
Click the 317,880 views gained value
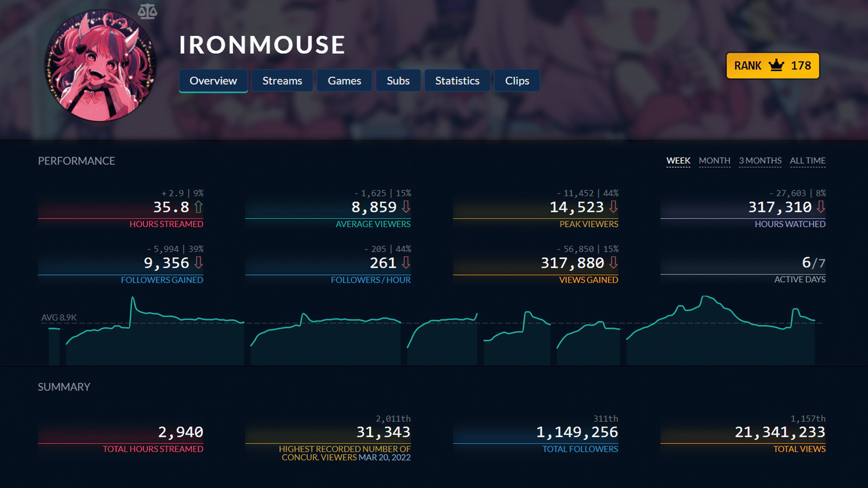click(572, 263)
